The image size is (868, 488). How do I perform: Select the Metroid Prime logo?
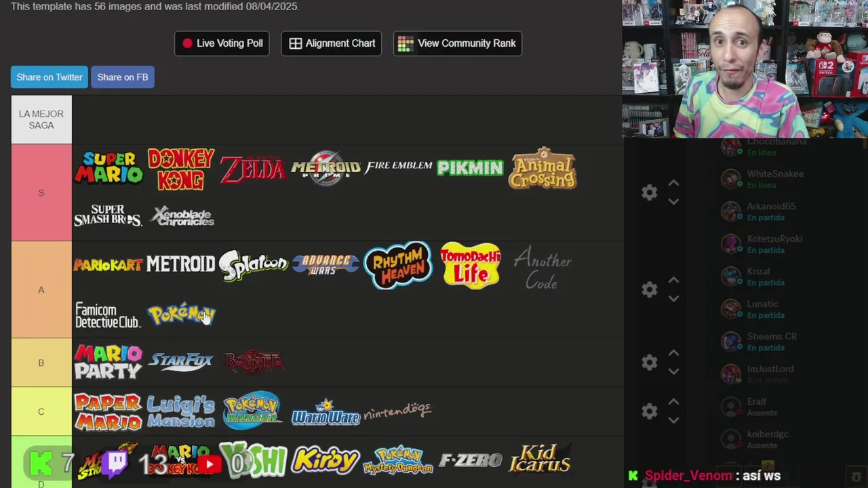coord(326,168)
